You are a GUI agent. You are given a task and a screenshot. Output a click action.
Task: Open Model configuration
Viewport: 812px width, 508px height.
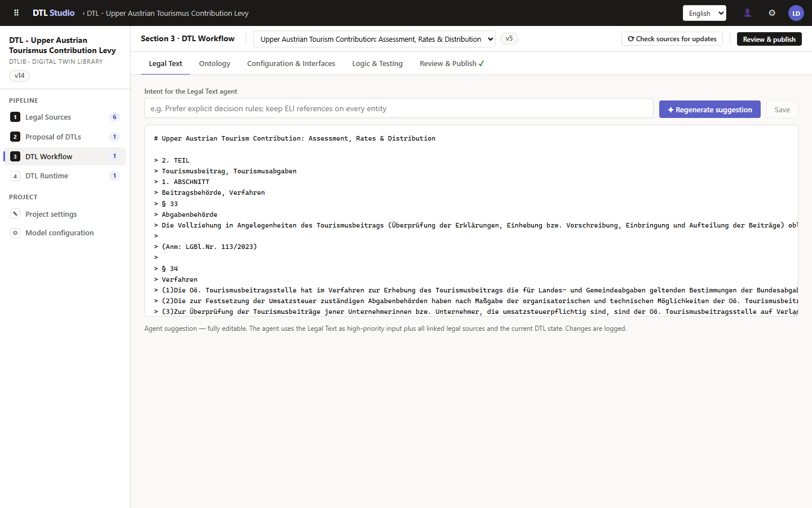[65, 233]
